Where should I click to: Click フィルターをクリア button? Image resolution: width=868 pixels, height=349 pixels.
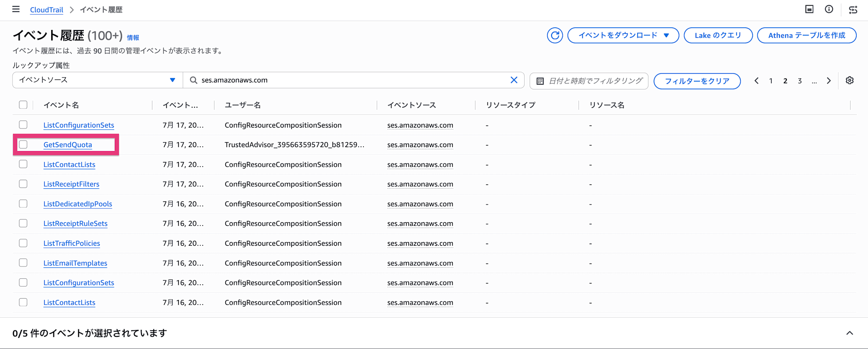pos(697,81)
